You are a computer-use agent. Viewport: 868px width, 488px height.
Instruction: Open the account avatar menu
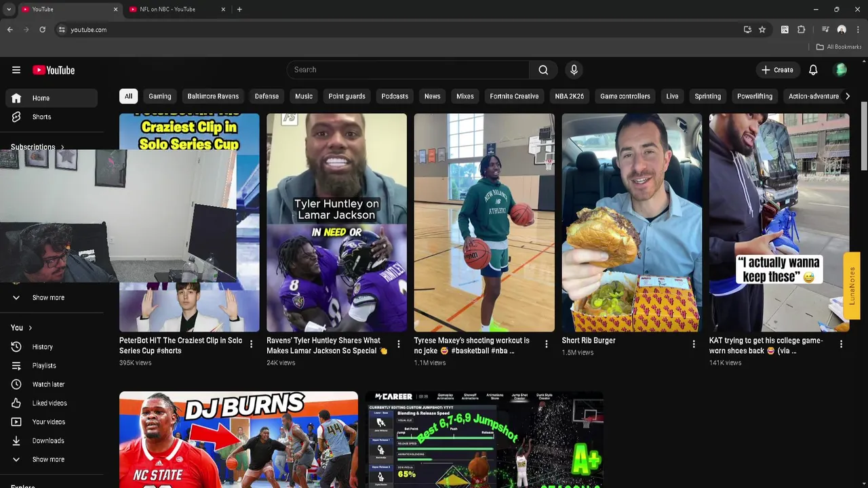tap(841, 70)
